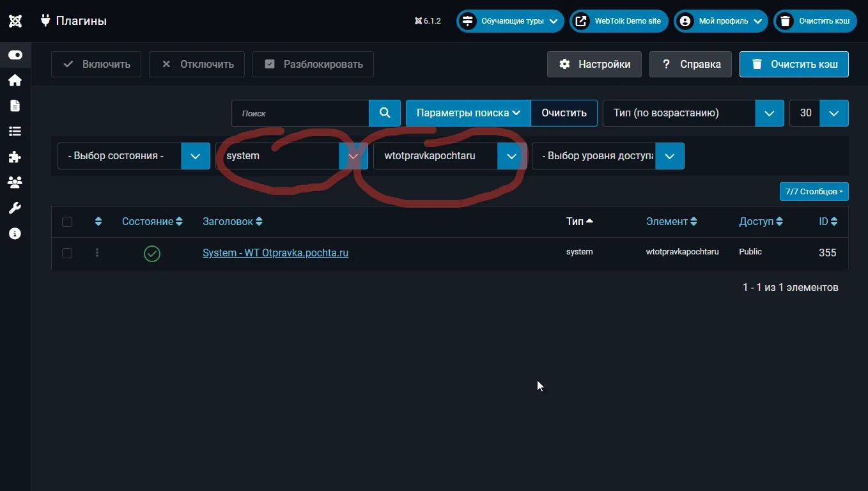Open WebTolk Demo site link
The height and width of the screenshot is (491, 868).
tap(619, 21)
